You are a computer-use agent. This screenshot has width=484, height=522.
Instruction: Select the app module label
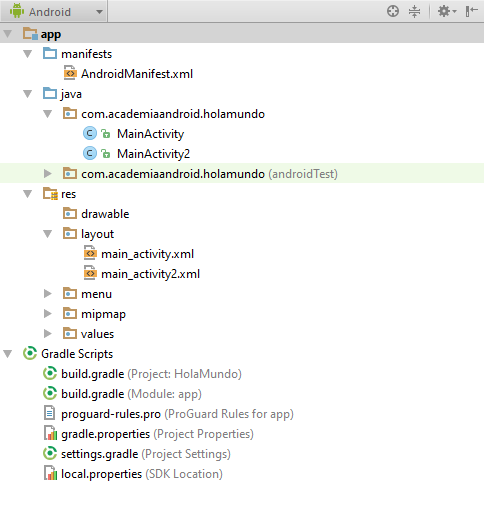51,34
